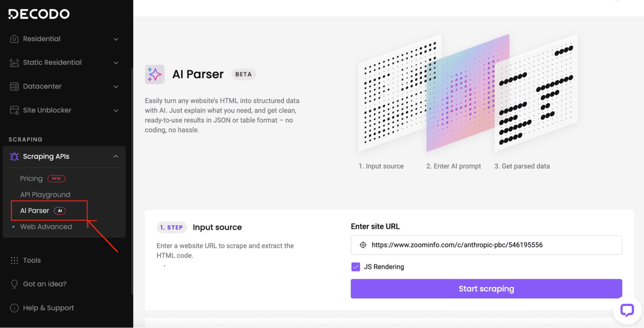Viewport: 644px width, 328px height.
Task: Click the Got an idea lightbulb icon
Action: (x=14, y=284)
